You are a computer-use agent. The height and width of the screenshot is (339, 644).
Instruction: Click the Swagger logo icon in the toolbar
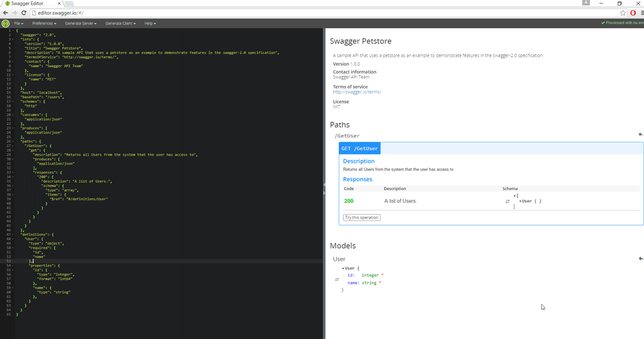point(5,23)
